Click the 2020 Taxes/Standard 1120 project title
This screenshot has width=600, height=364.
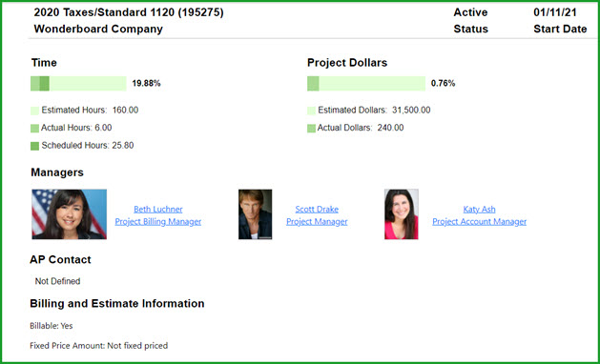(129, 12)
